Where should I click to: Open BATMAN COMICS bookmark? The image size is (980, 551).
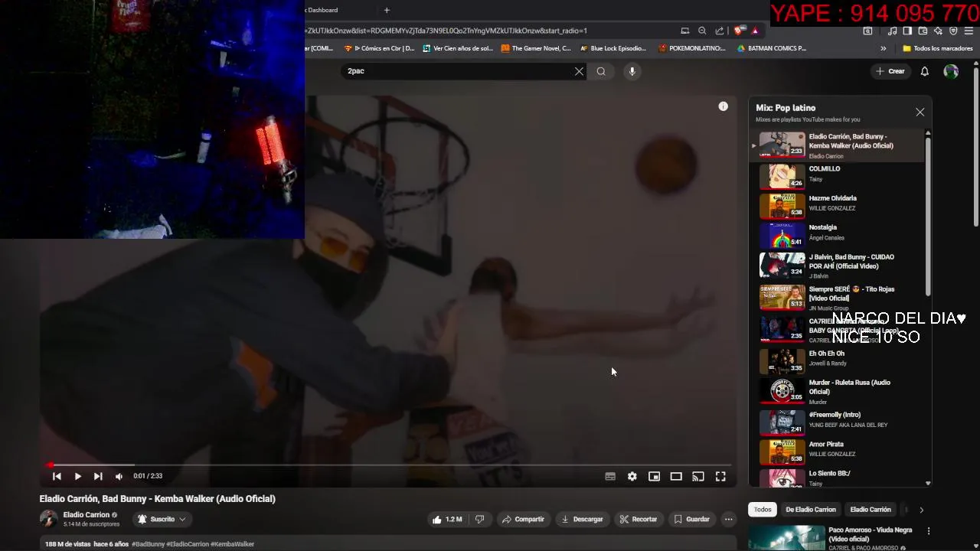point(771,48)
